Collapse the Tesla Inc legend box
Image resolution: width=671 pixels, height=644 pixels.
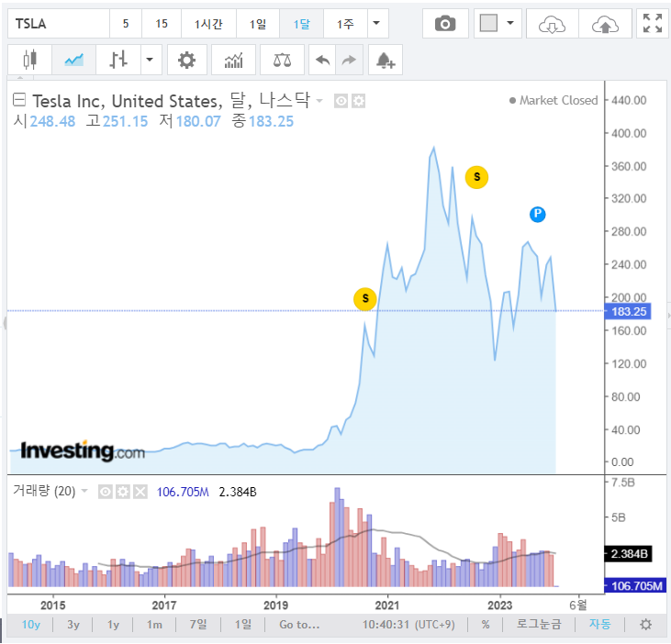[19, 100]
